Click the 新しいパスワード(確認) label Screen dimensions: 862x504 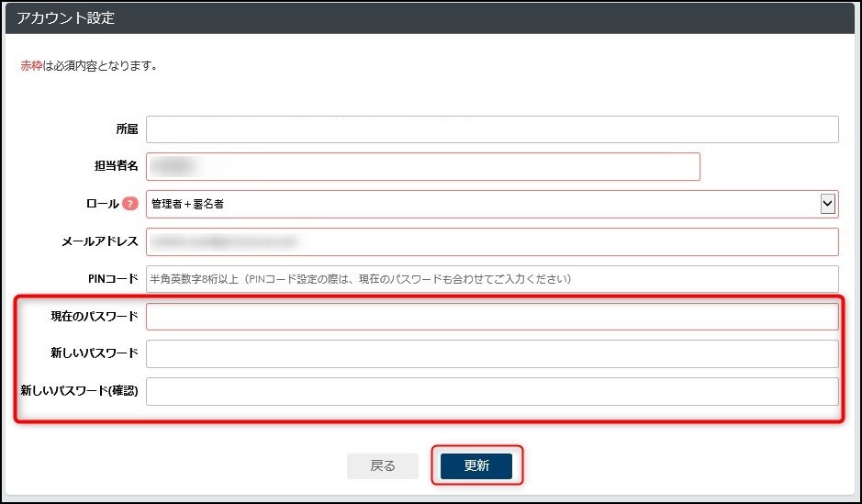(79, 391)
